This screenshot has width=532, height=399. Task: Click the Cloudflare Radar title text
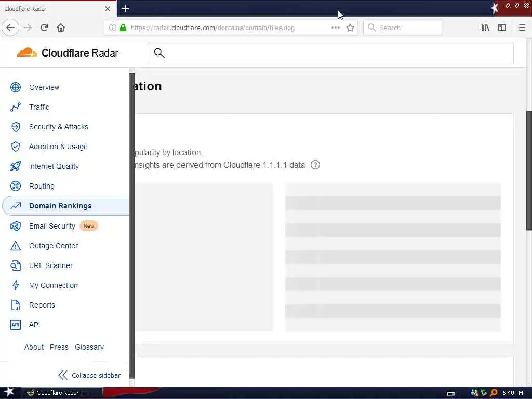pyautogui.click(x=79, y=53)
